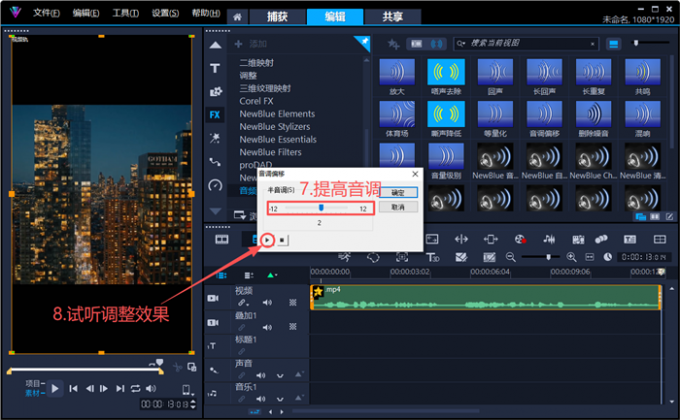Adjust the thumbnail size slider

636,43
